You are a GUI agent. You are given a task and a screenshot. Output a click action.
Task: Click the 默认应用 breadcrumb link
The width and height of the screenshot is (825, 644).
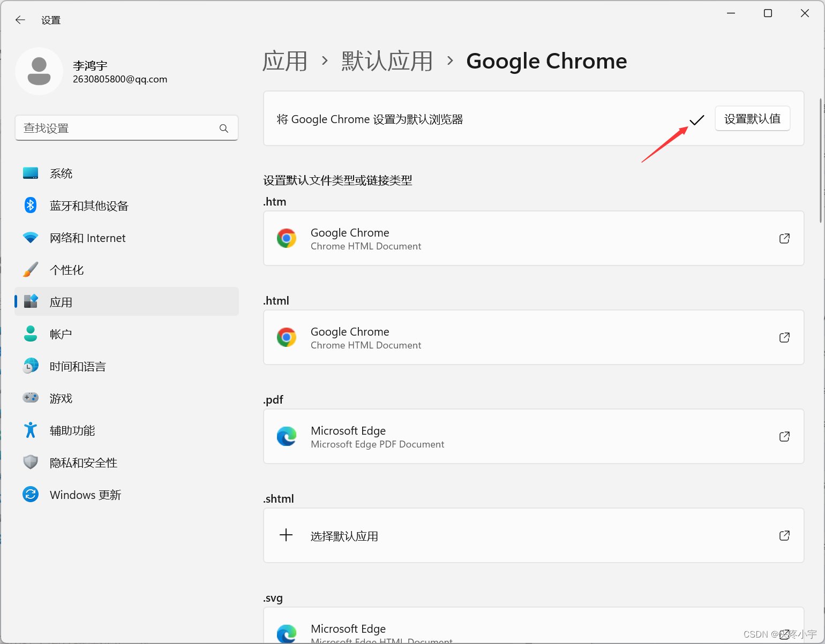[x=387, y=61]
